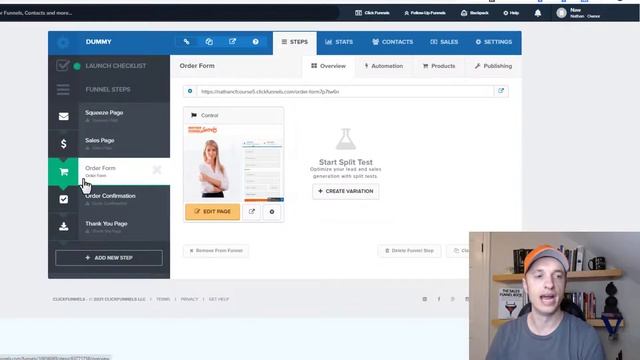Click the TERMS footer link
640x360 pixels.
point(163,299)
